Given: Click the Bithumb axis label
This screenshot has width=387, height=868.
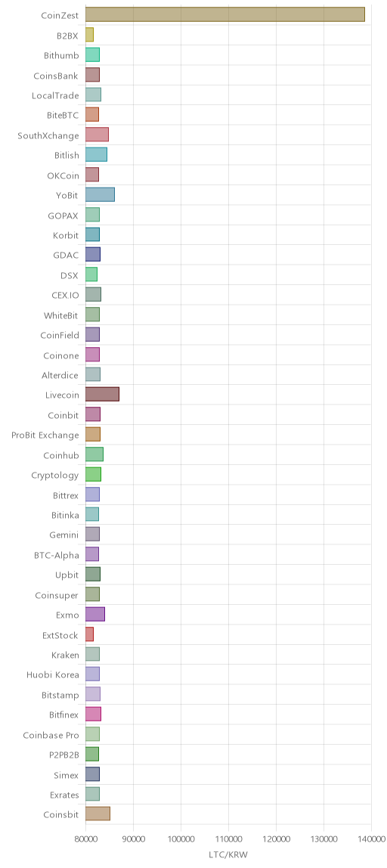Looking at the screenshot, I should pos(61,54).
